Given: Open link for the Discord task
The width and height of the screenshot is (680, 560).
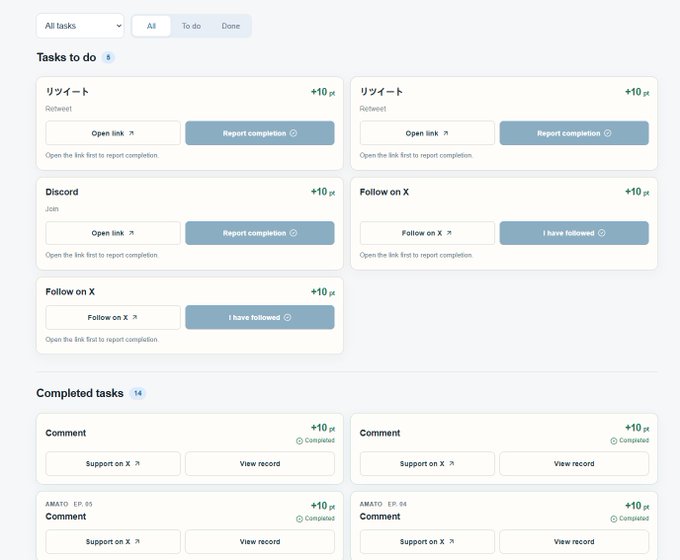Looking at the screenshot, I should point(113,233).
